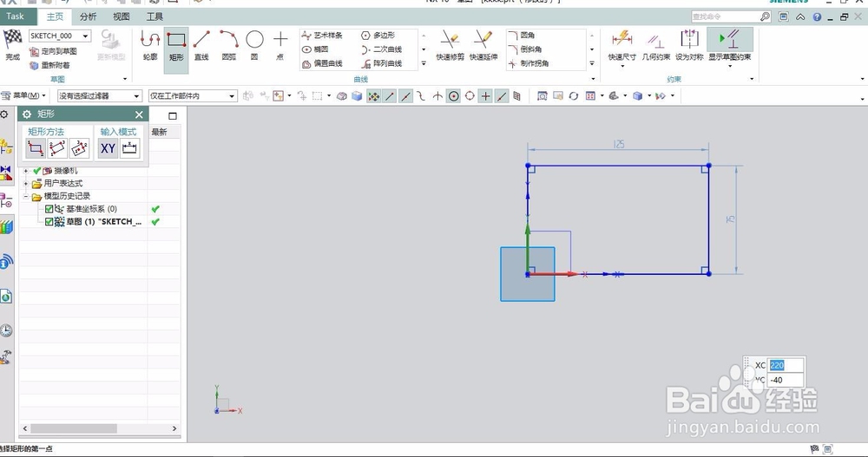The width and height of the screenshot is (868, 457).
Task: Collapse the 模型历史记录 folder
Action: (x=25, y=196)
